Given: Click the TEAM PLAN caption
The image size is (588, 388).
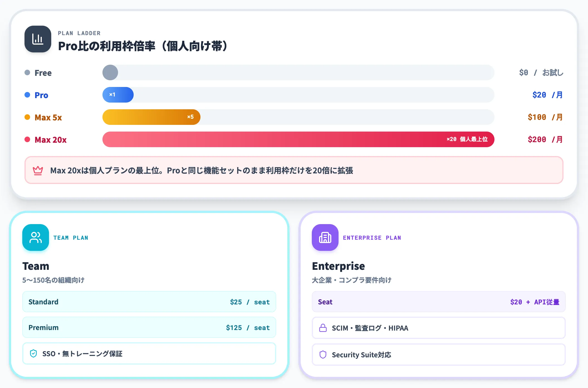Looking at the screenshot, I should (x=71, y=238).
